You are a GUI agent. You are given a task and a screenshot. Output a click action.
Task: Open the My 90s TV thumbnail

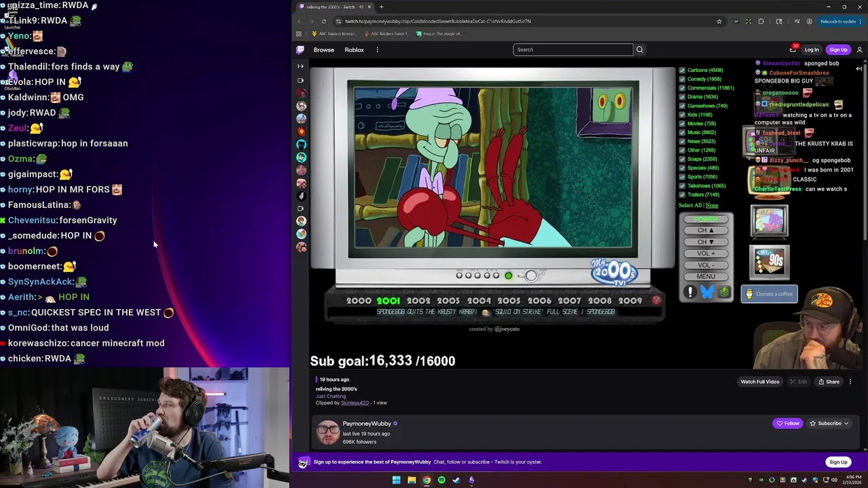pos(769,262)
